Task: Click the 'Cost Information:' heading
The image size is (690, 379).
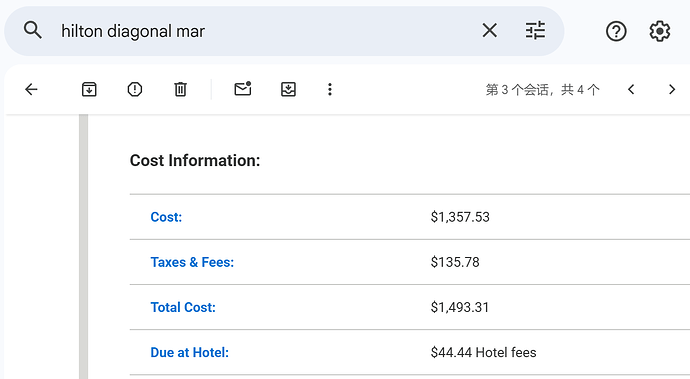Action: pos(195,161)
